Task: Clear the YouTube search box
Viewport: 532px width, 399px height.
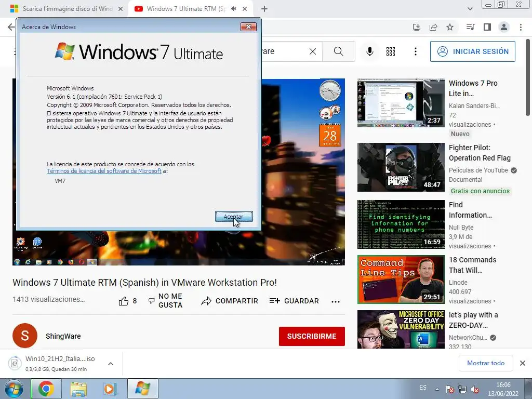Action: [312, 51]
